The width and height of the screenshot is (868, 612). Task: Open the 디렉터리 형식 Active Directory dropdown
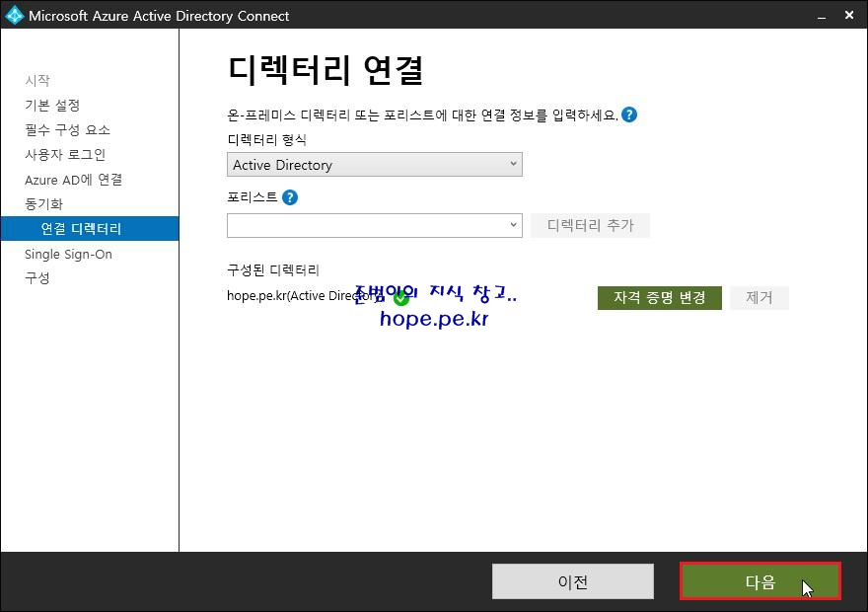pos(374,165)
